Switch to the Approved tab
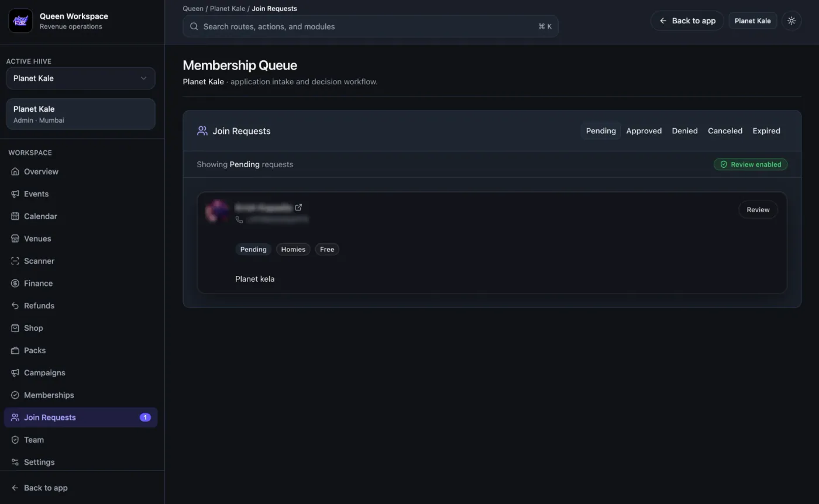 [644, 131]
